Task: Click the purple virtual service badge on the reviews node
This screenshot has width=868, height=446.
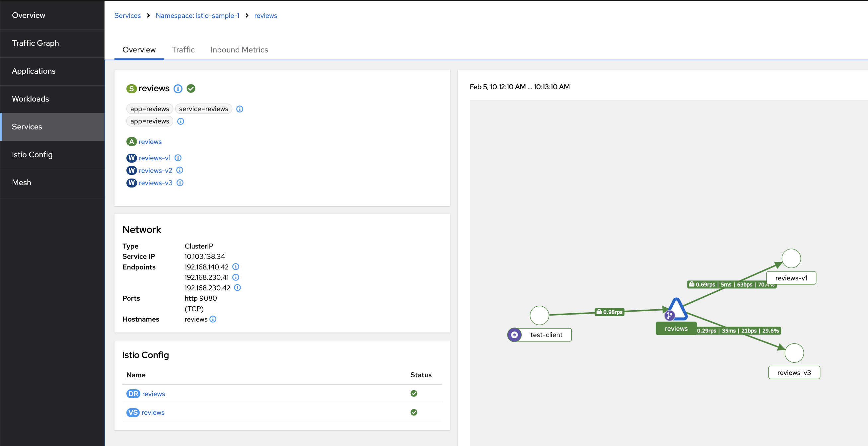Action: click(x=670, y=316)
